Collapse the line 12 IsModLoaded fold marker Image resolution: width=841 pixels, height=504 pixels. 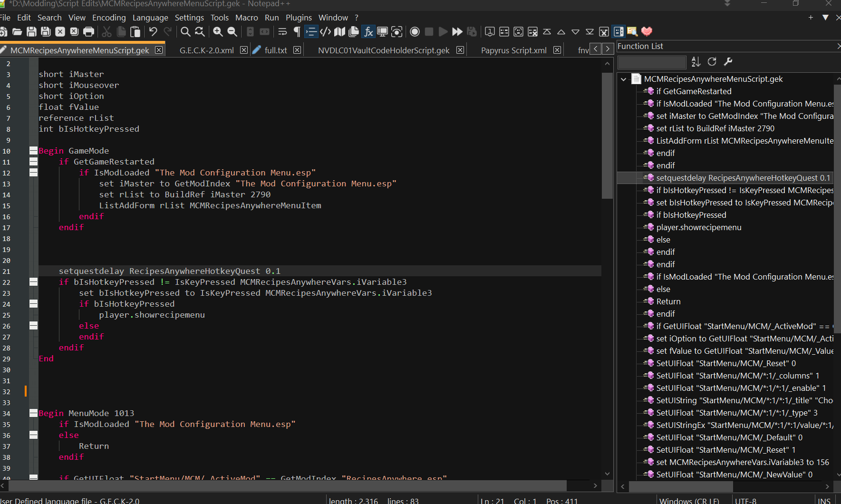33,173
